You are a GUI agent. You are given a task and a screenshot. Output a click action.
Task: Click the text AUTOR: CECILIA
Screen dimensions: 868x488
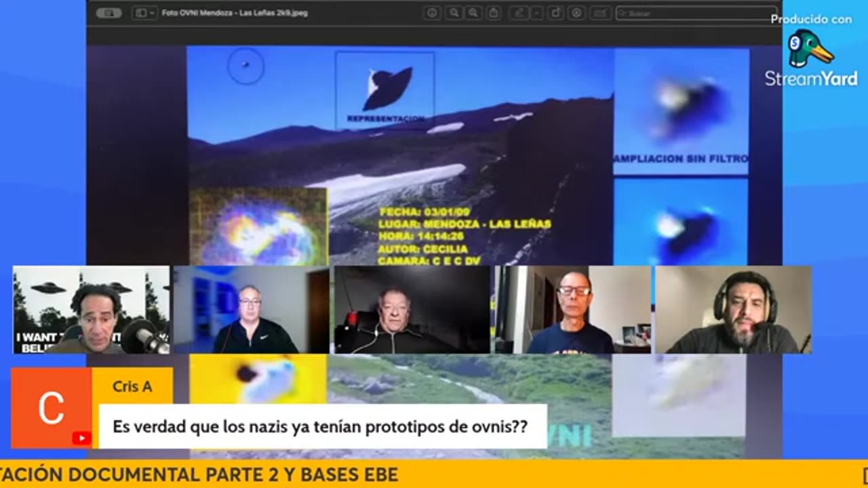[x=425, y=249]
